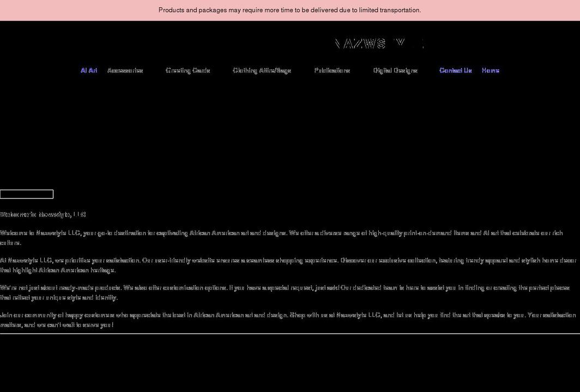580x392 pixels.
Task: Click the Digital Designs nav link
Action: point(395,70)
